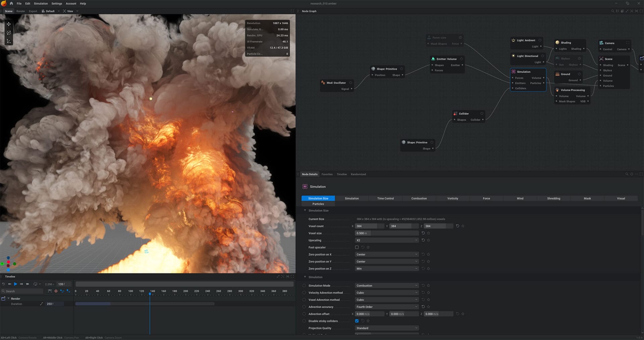Click the Ground node icon

coord(557,74)
